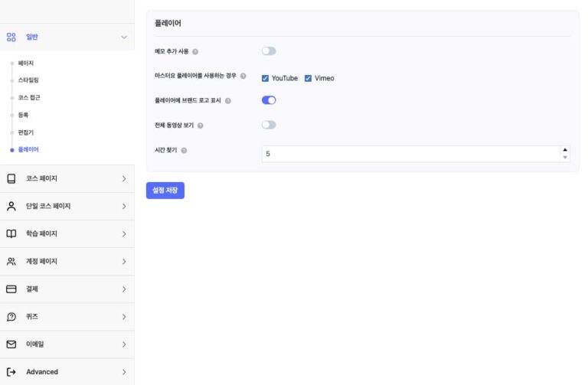Click the 퀴즈 question bubble icon
The width and height of the screenshot is (588, 385).
click(11, 317)
